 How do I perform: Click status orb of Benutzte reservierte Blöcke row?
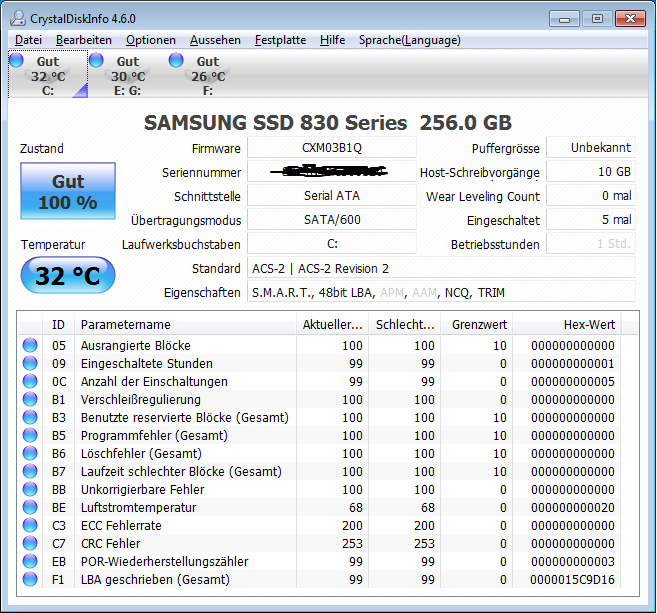click(x=30, y=417)
